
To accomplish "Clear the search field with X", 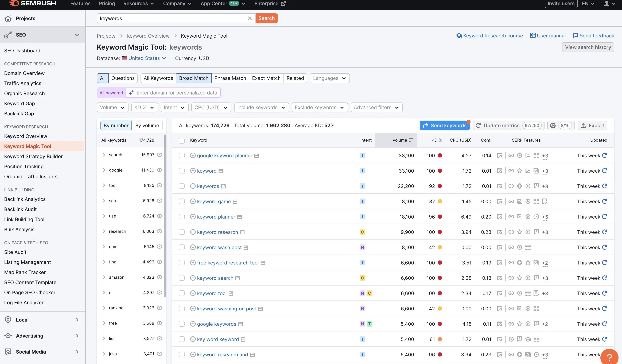I will (x=250, y=18).
